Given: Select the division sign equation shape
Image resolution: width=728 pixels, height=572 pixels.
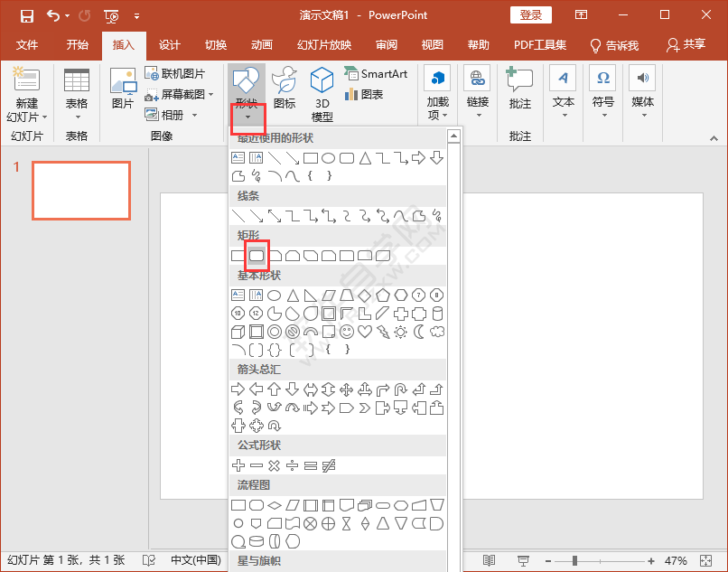Looking at the screenshot, I should pyautogui.click(x=293, y=465).
